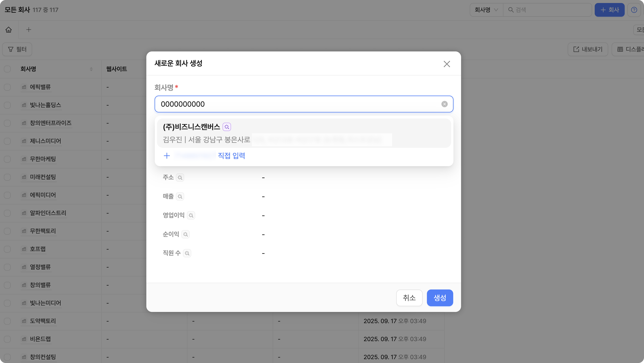
Task: Click the funnel icon in 필터
Action: pyautogui.click(x=10, y=49)
